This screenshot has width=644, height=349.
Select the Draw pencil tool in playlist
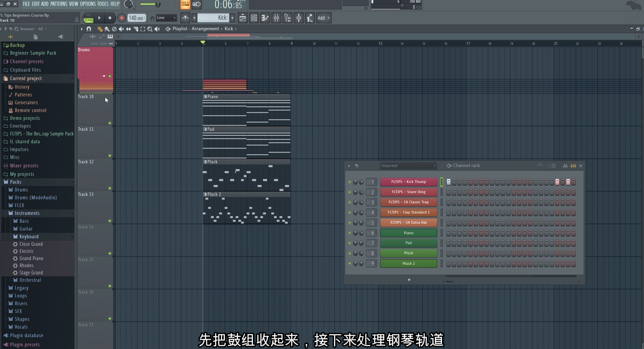[100, 29]
